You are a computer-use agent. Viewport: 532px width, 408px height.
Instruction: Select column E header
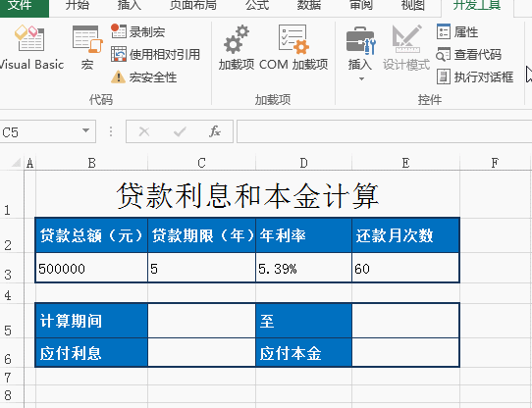[x=405, y=163]
